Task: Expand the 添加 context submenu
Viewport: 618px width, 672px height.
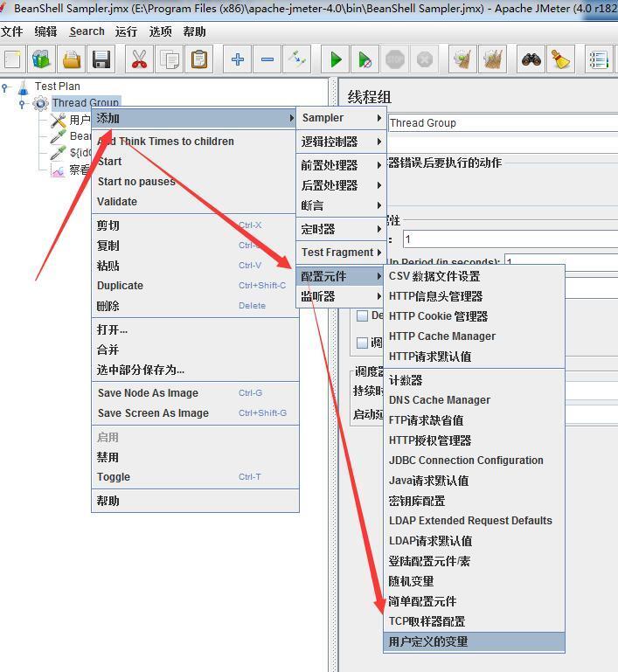Action: (x=194, y=118)
